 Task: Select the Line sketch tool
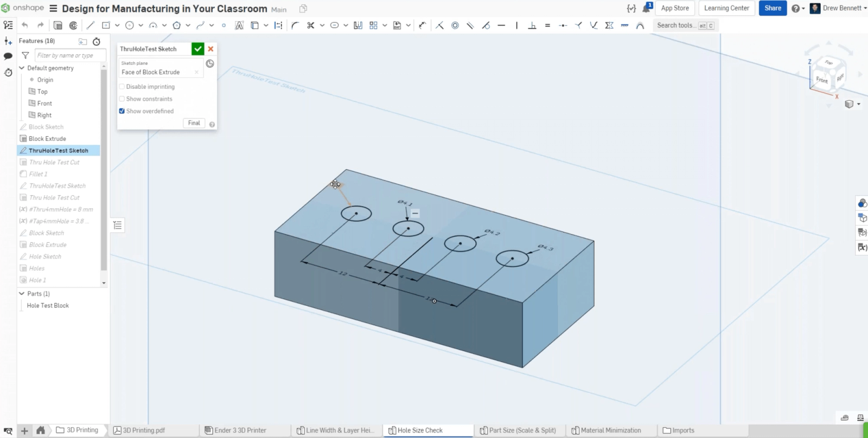pyautogui.click(x=91, y=25)
